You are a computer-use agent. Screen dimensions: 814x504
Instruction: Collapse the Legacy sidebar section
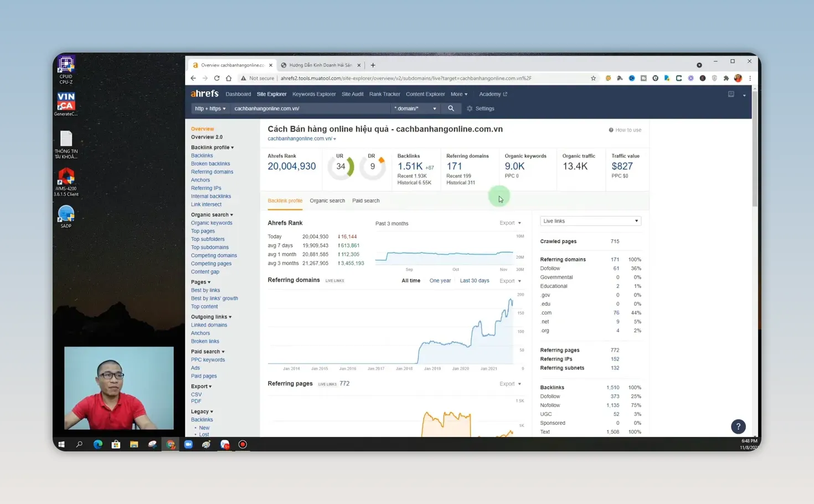tap(202, 412)
